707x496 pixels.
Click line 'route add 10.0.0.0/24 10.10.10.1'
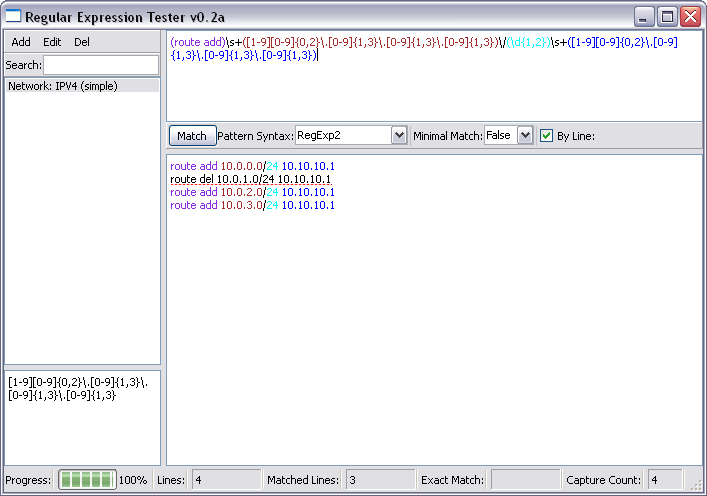(252, 166)
